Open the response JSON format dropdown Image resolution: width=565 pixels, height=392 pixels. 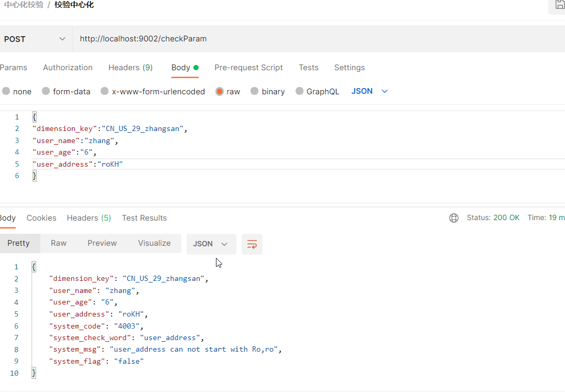click(211, 244)
